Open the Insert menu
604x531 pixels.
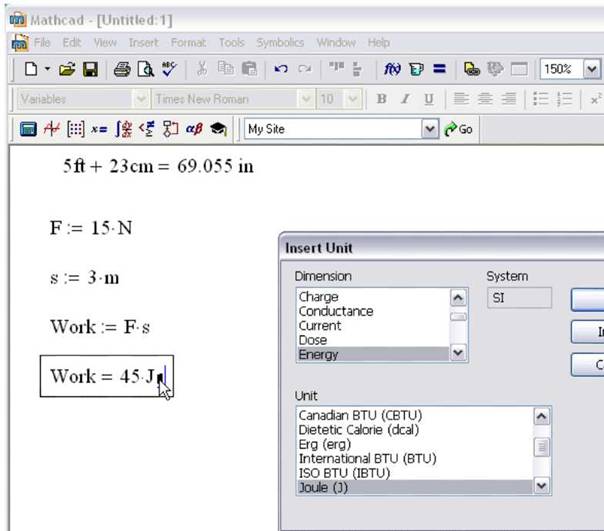pos(143,43)
